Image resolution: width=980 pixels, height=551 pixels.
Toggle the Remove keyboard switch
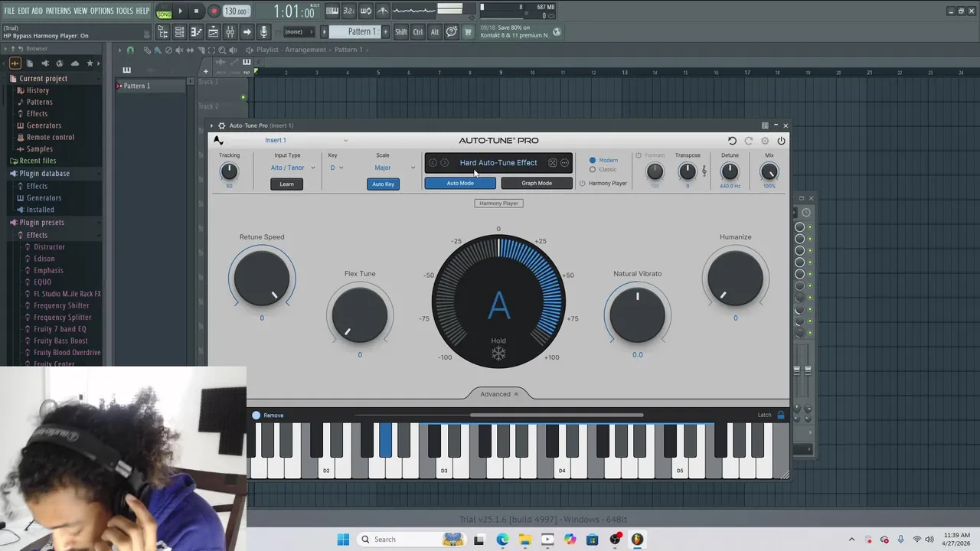point(256,416)
